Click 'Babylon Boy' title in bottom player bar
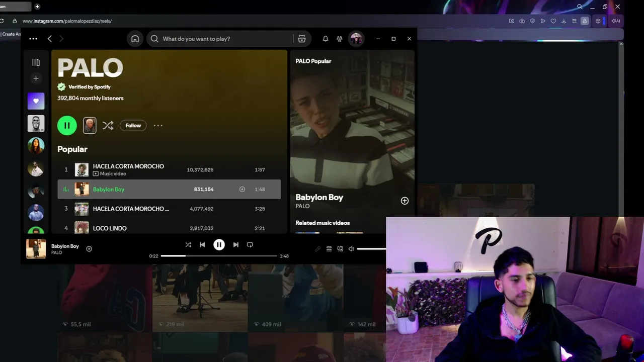This screenshot has height=362, width=644. pos(65,246)
